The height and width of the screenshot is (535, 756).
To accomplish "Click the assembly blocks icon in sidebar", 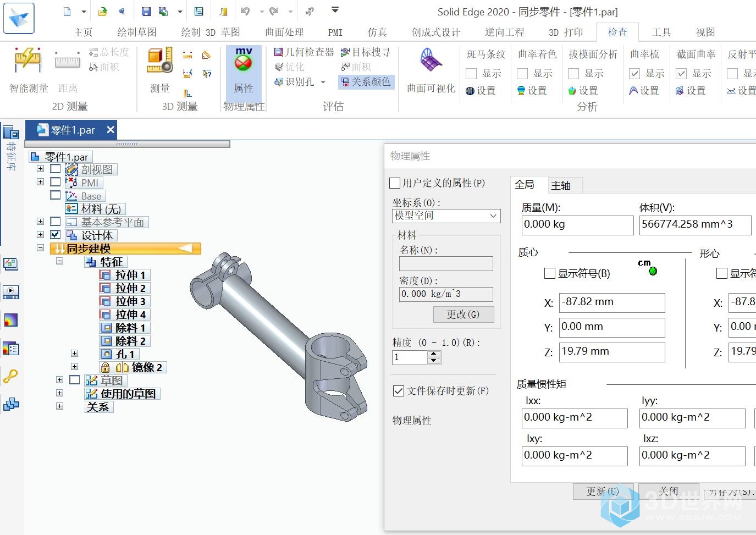I will click(x=11, y=405).
